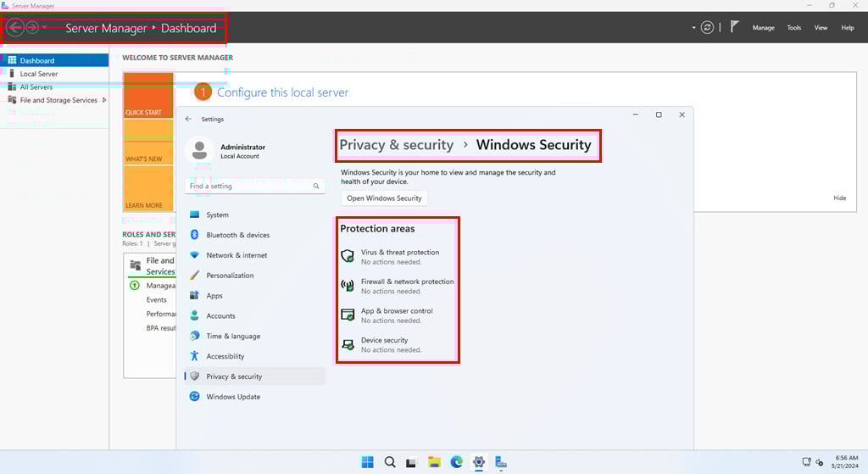Screen dimensions: 868x474
Task: Click the App & browser control icon
Action: coord(347,315)
